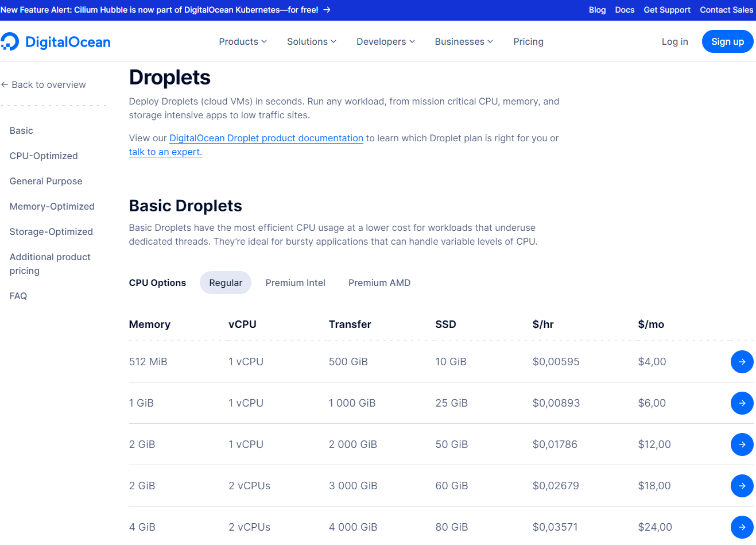Click the talk to an expert link
The image size is (756, 545).
(165, 152)
